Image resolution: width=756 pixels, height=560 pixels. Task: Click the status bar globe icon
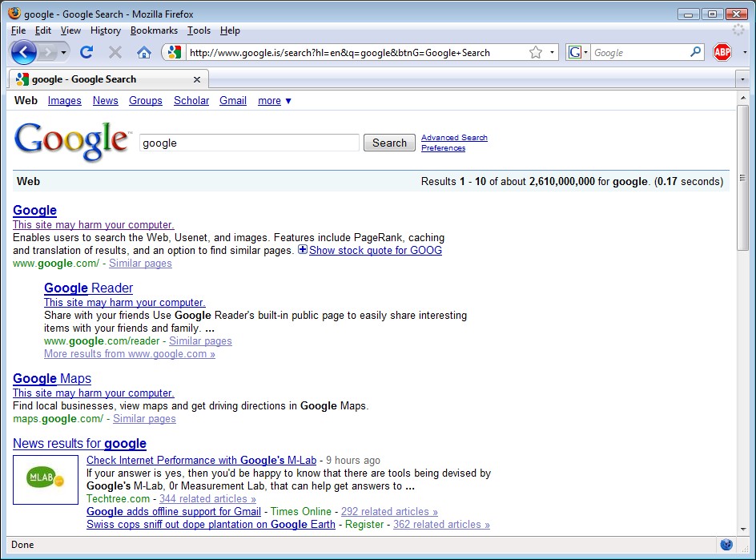[x=726, y=545]
